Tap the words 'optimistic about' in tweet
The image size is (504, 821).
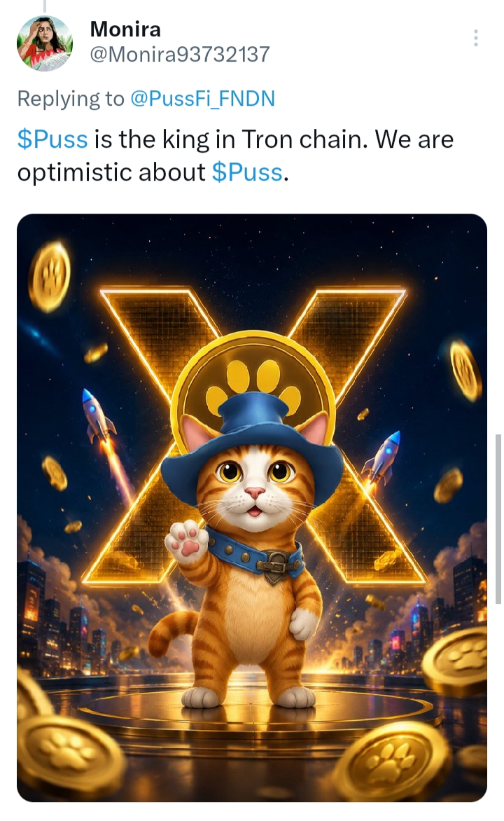pyautogui.click(x=111, y=172)
